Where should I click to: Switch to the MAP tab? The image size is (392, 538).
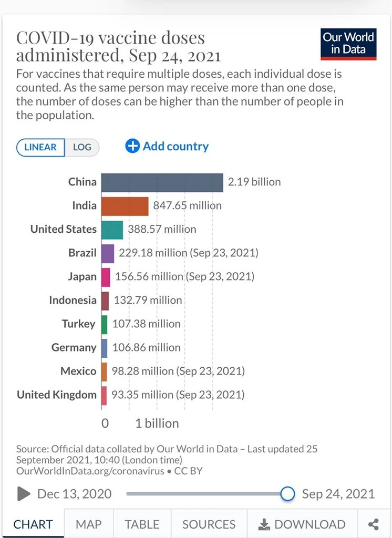[x=88, y=524]
